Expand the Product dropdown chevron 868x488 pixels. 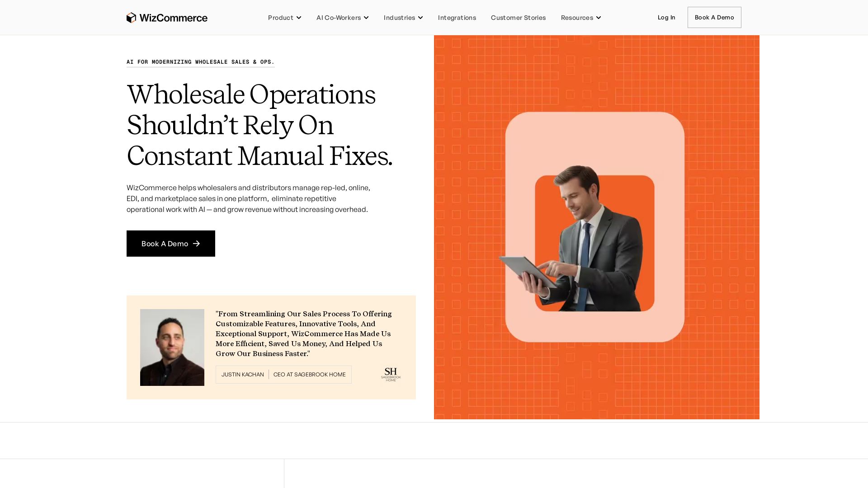(299, 18)
